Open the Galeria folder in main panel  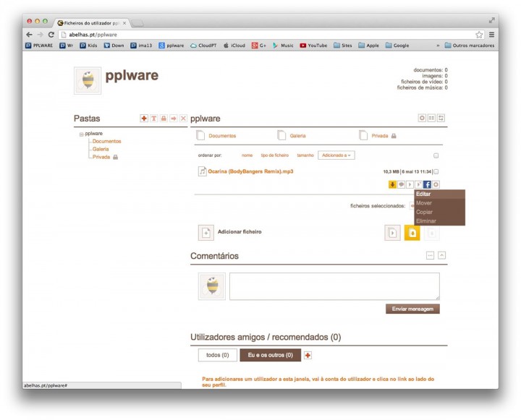297,136
